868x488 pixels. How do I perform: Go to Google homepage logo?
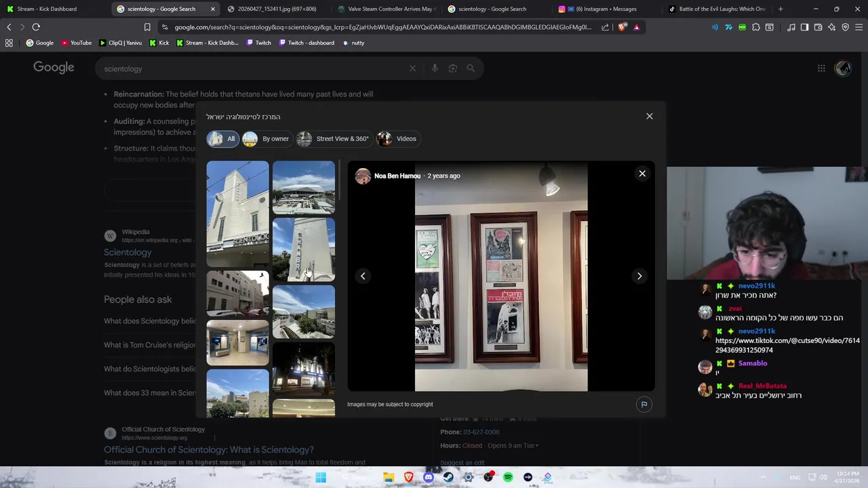(54, 67)
